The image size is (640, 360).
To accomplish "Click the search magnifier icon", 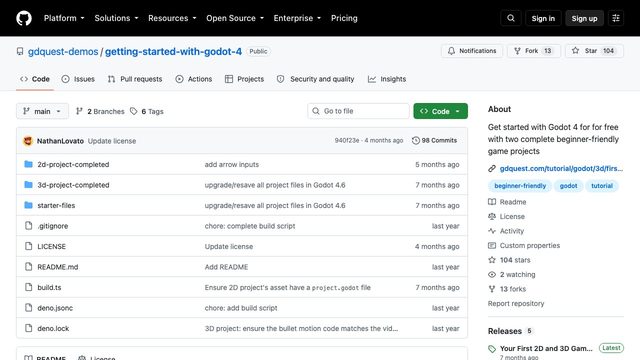I will click(x=511, y=18).
